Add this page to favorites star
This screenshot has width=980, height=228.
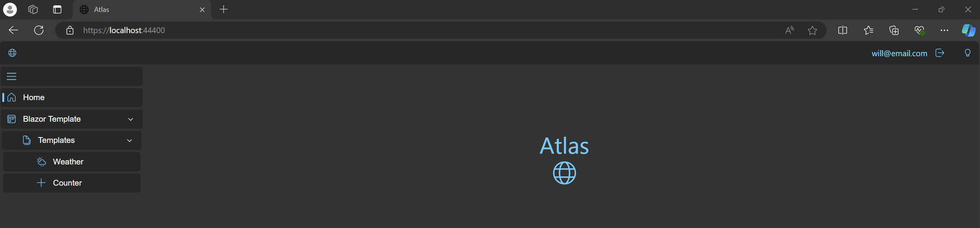click(x=812, y=30)
